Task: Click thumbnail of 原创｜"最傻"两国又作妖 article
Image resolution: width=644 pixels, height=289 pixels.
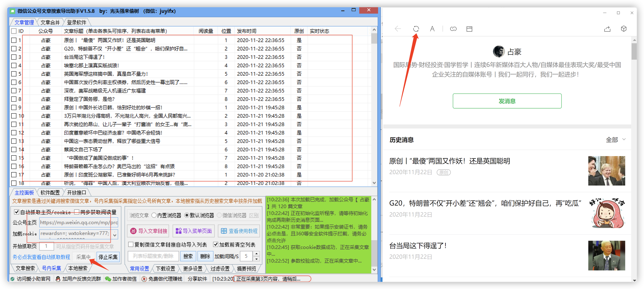Action: 606,171
